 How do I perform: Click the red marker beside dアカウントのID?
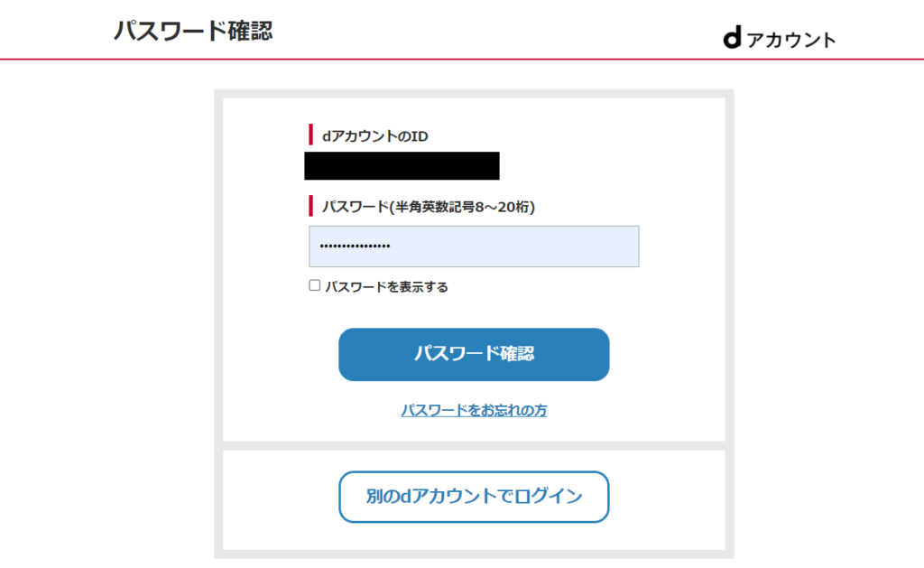click(x=310, y=135)
